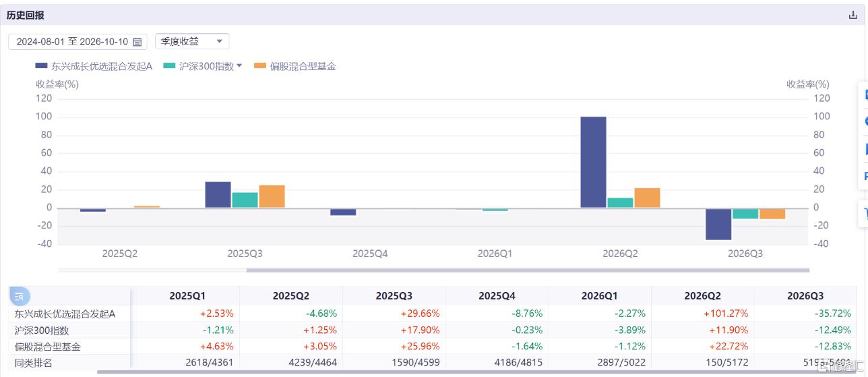The width and height of the screenshot is (868, 377).
Task: Toggle 偏股混合型基金 series label in legend
Action: (303, 66)
